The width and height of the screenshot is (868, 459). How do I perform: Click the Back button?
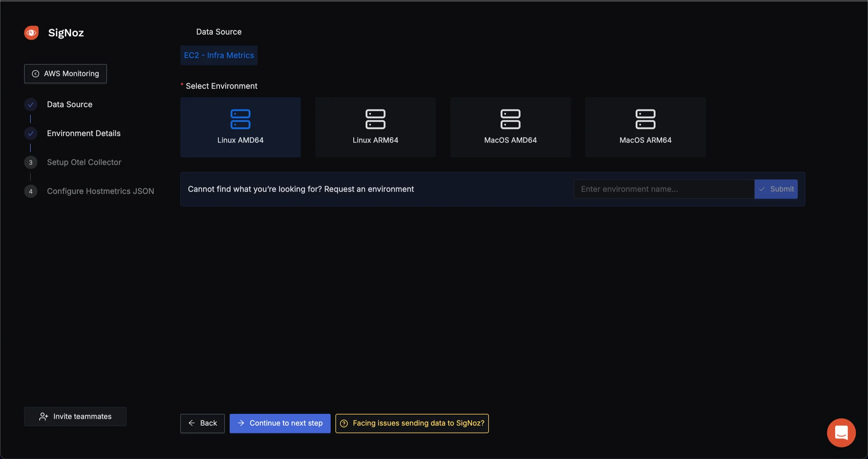(202, 423)
